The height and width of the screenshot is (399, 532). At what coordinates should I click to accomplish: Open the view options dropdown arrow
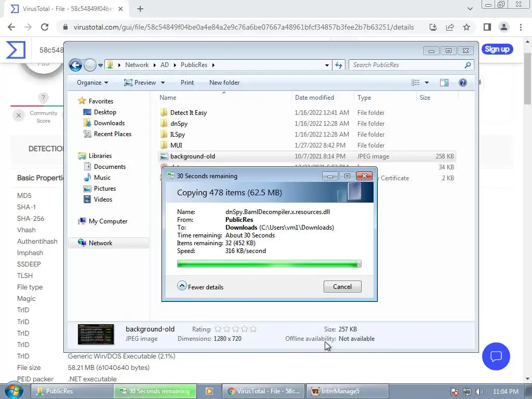tap(427, 83)
